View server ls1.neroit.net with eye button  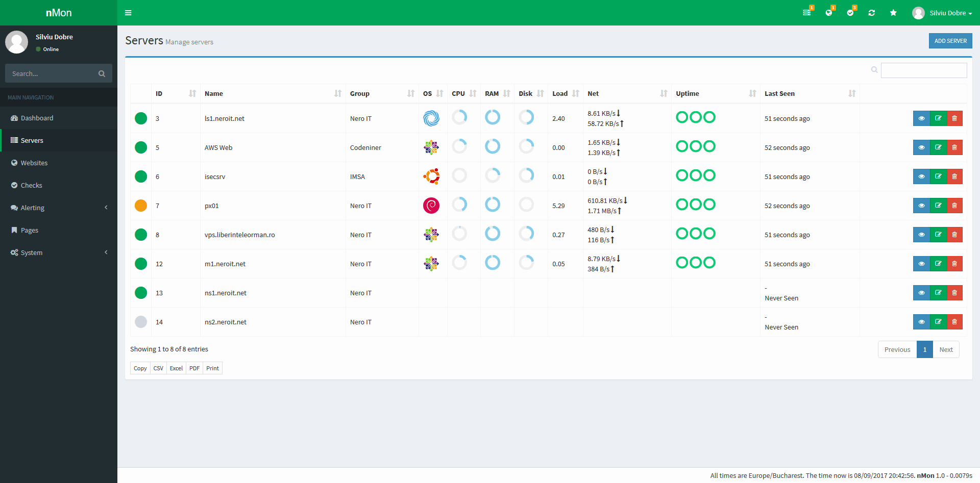click(x=921, y=118)
